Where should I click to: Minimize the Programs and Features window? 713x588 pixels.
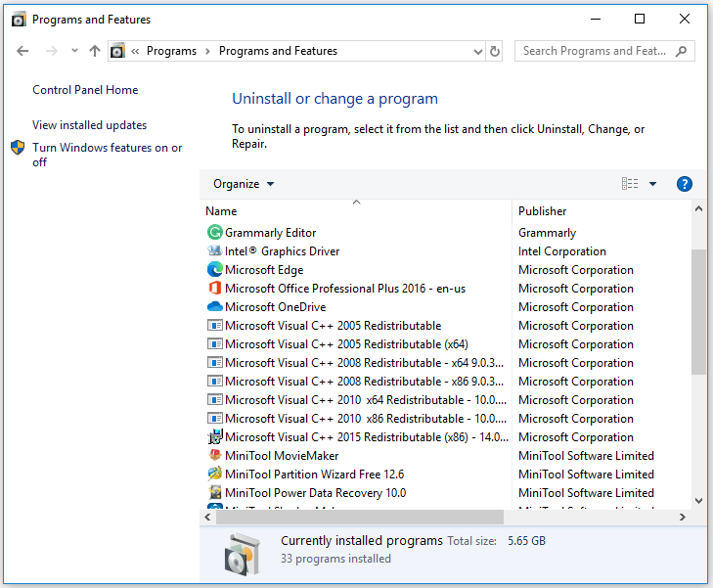coord(596,20)
